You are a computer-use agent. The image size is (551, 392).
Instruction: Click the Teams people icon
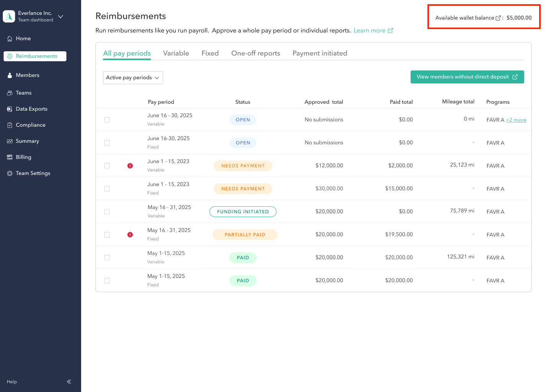(10, 93)
